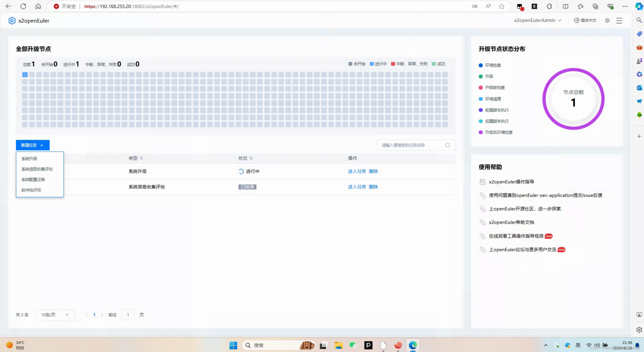Open the settings gear in app header
The height and width of the screenshot is (352, 644).
coord(607,20)
